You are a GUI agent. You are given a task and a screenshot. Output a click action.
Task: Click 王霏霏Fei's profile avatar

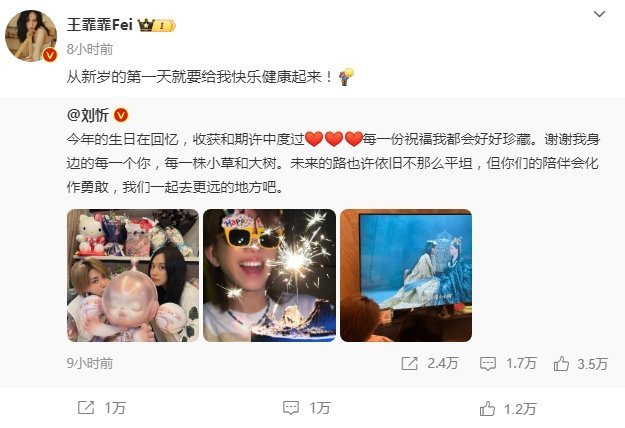[x=31, y=36]
